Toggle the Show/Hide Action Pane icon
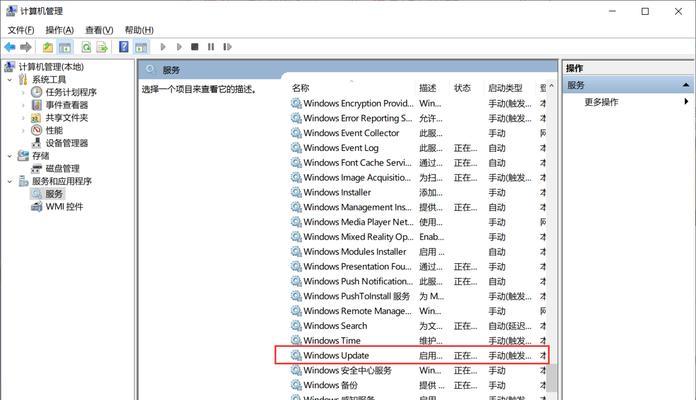Image resolution: width=696 pixels, height=400 pixels. (141, 47)
